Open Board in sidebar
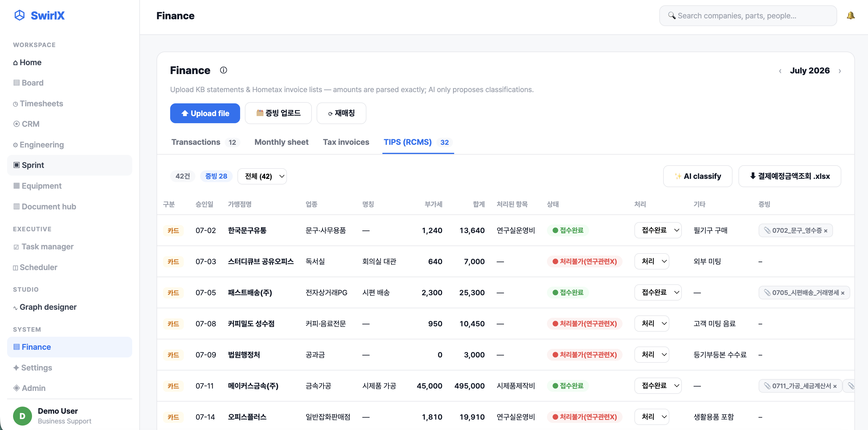 point(69,83)
